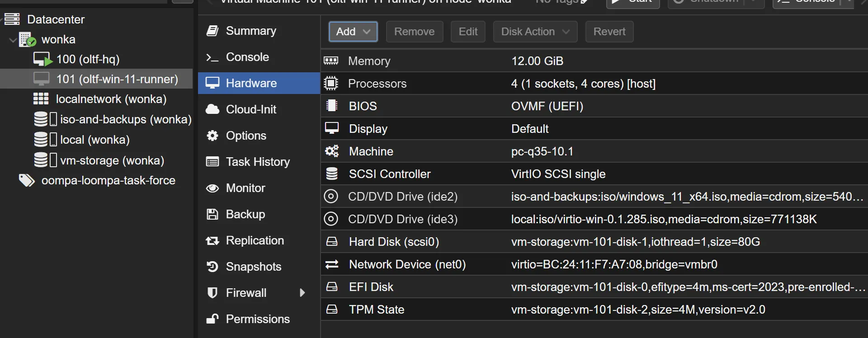Go to the Options tab
The image size is (868, 338).
tap(259, 136)
